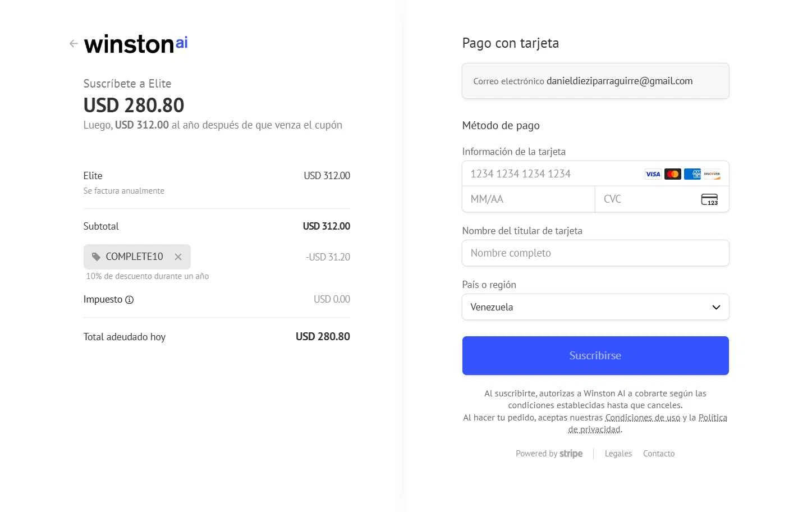The width and height of the screenshot is (812, 512).
Task: Open the País o región dropdown
Action: [595, 307]
